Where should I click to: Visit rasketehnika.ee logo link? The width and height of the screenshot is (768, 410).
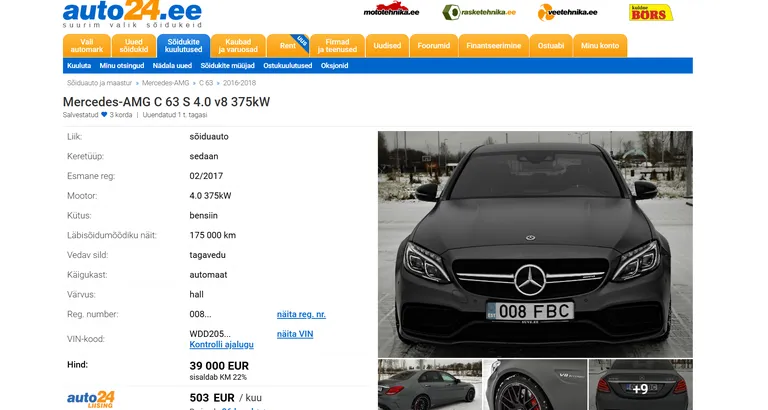[479, 12]
